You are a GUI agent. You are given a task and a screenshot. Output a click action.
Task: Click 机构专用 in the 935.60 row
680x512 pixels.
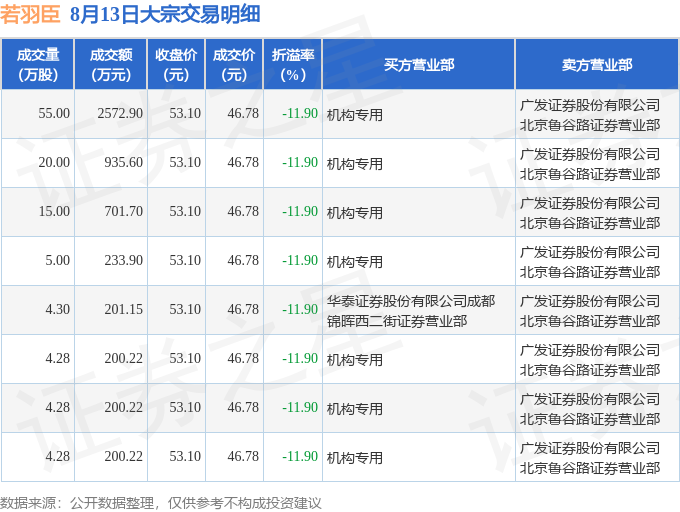pyautogui.click(x=355, y=164)
